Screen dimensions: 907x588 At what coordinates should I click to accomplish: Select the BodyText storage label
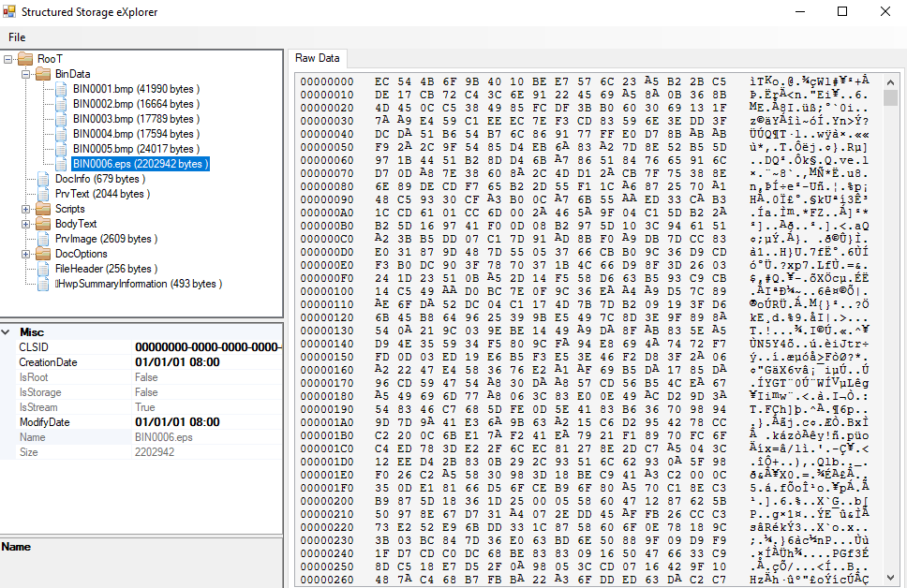pos(76,224)
